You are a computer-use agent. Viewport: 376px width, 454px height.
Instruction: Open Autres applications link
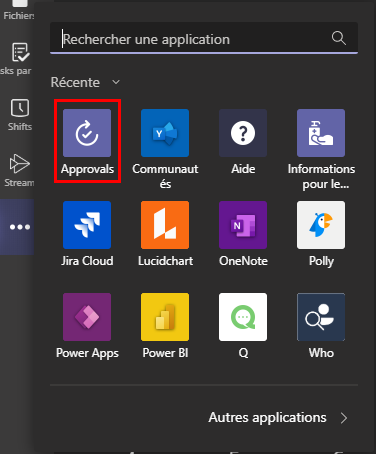[x=267, y=417]
